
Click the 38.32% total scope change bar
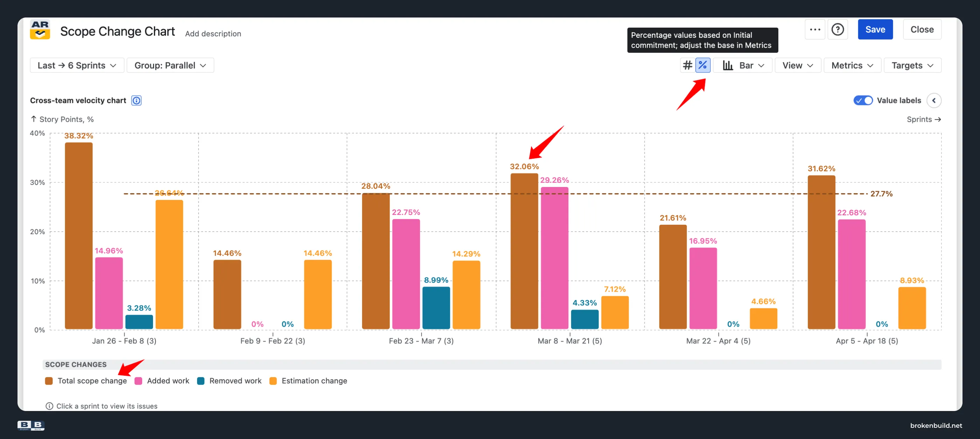tap(79, 236)
